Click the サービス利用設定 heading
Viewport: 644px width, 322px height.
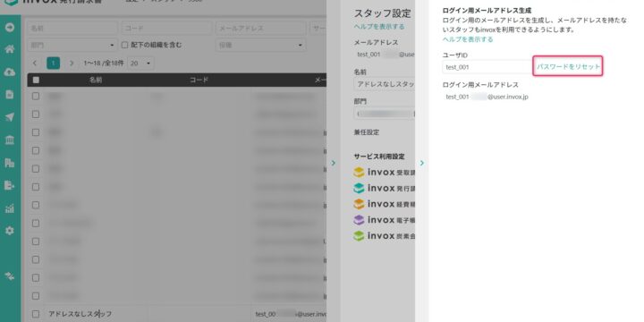379,157
